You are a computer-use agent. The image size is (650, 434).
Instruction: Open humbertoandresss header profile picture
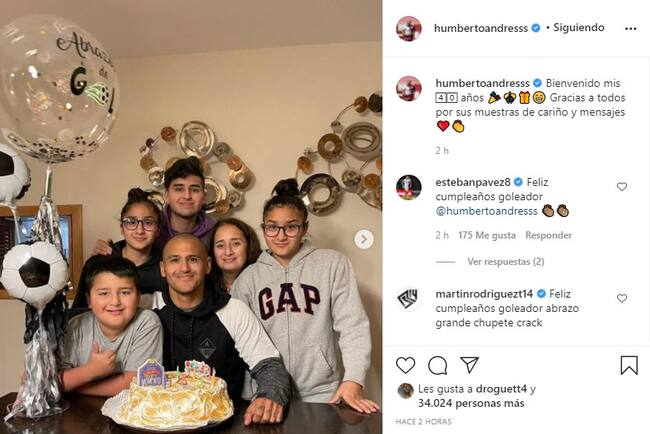pos(409,29)
